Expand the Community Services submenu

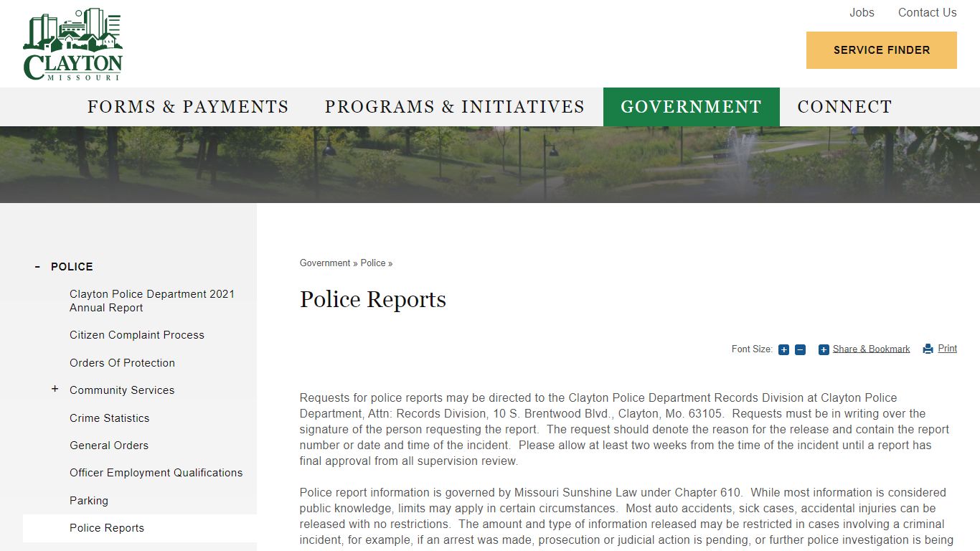(x=55, y=389)
